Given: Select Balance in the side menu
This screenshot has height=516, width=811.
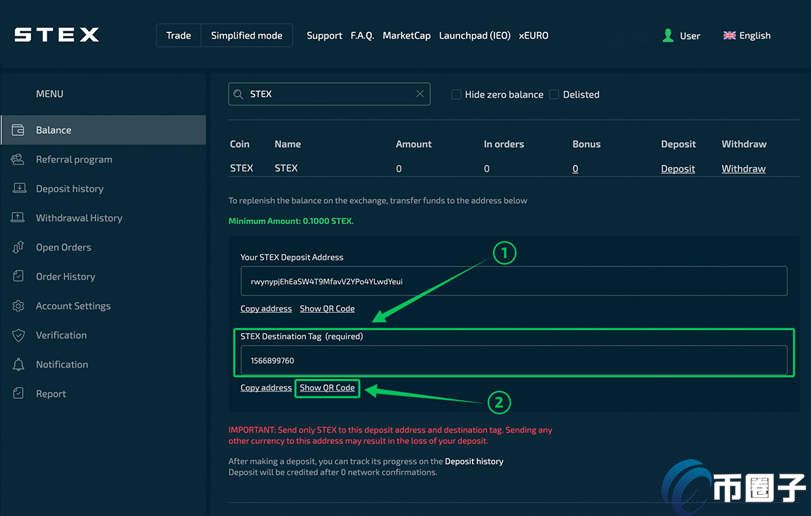Looking at the screenshot, I should [x=103, y=130].
